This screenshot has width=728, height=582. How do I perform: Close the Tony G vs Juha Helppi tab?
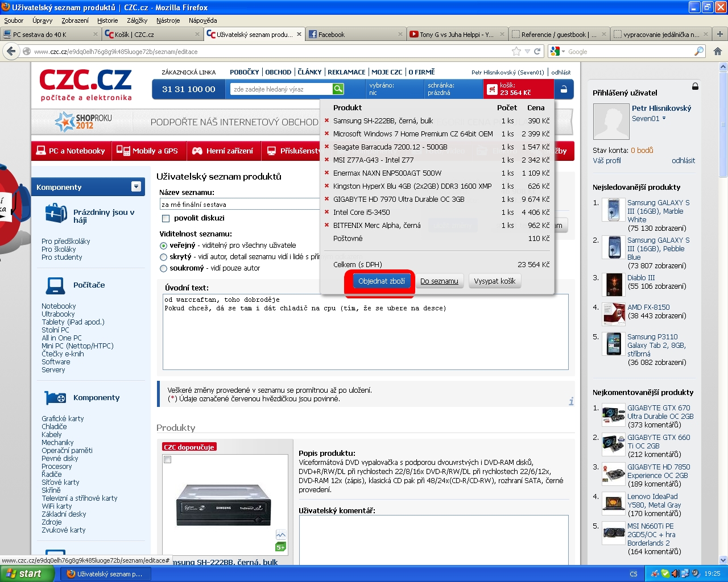pos(502,34)
